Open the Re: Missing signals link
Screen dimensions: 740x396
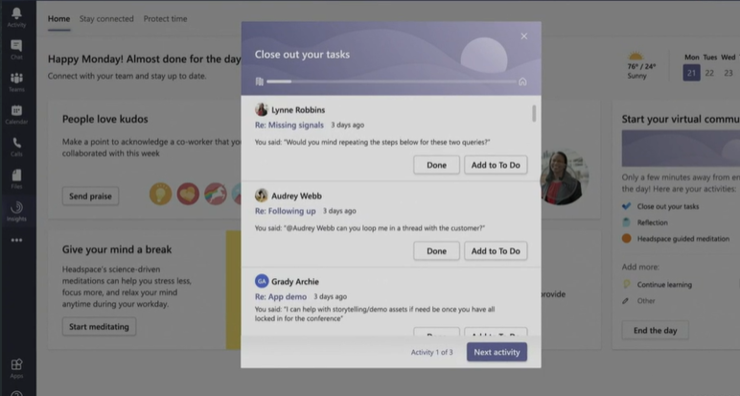point(289,125)
